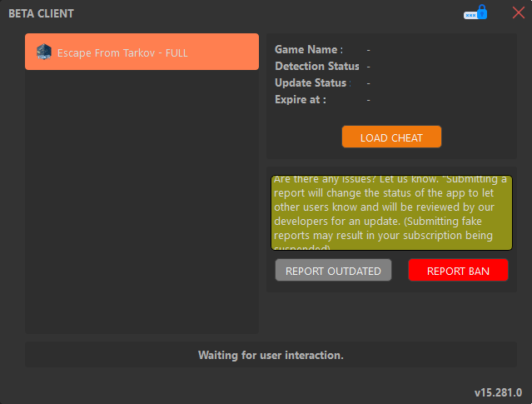Click the REPORT OUTDATED button
Screen dimensions: 532x404
[x=333, y=271]
